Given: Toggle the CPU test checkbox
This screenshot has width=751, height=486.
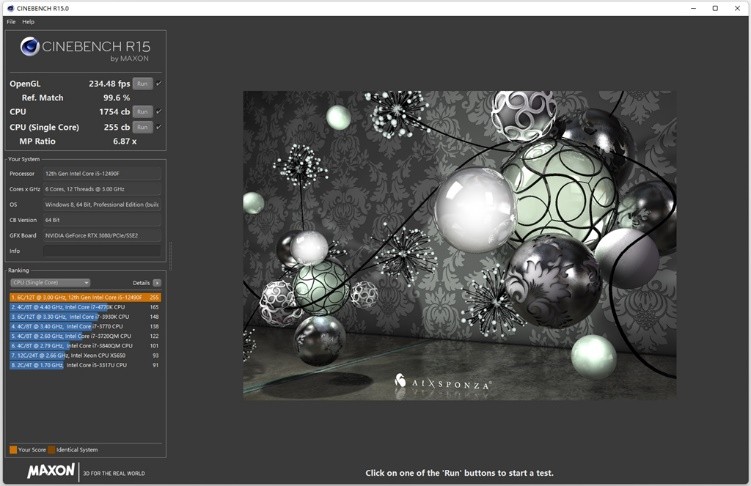Looking at the screenshot, I should pyautogui.click(x=159, y=112).
